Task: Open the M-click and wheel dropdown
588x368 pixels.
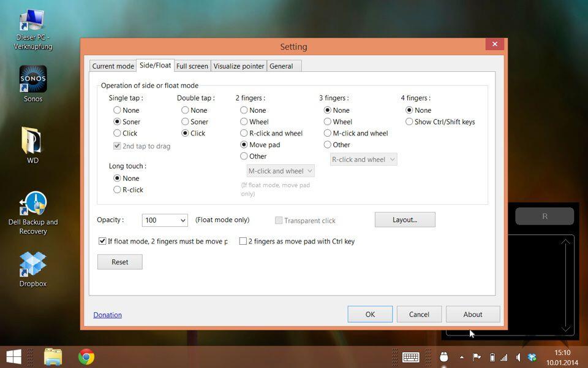Action: coord(281,171)
